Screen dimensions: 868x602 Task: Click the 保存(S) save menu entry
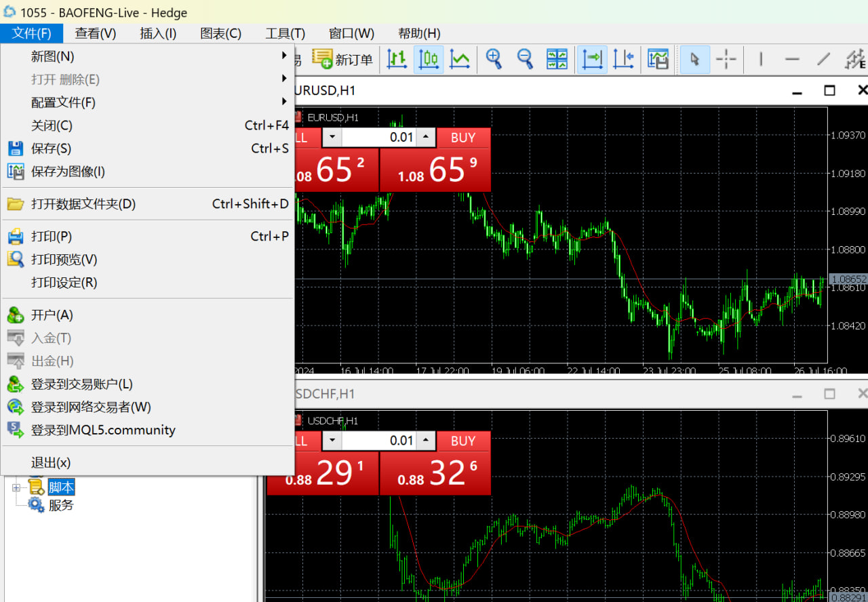click(x=148, y=148)
